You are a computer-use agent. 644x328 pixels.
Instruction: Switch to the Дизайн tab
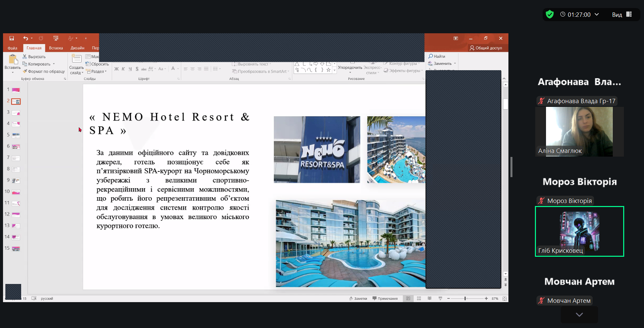coord(77,48)
